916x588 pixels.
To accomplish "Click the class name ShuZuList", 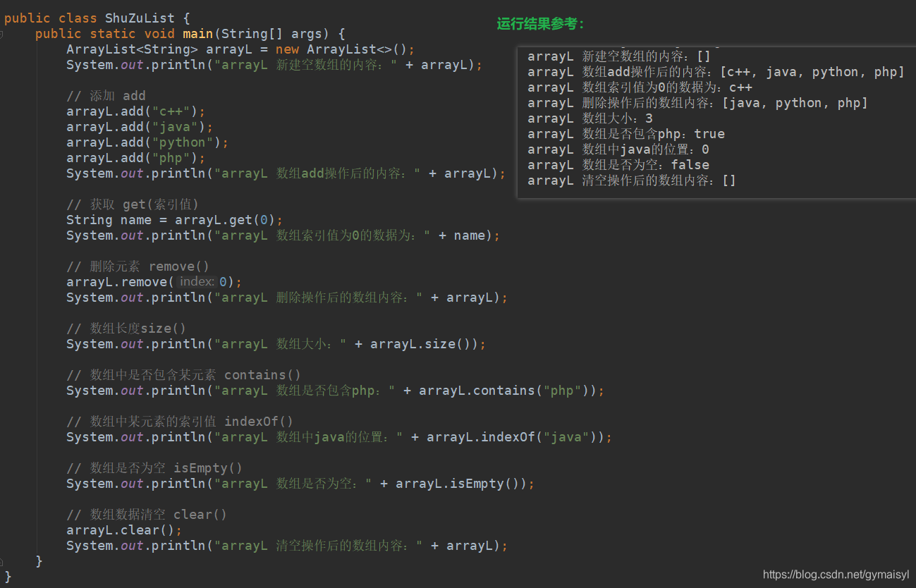I will pyautogui.click(x=140, y=18).
